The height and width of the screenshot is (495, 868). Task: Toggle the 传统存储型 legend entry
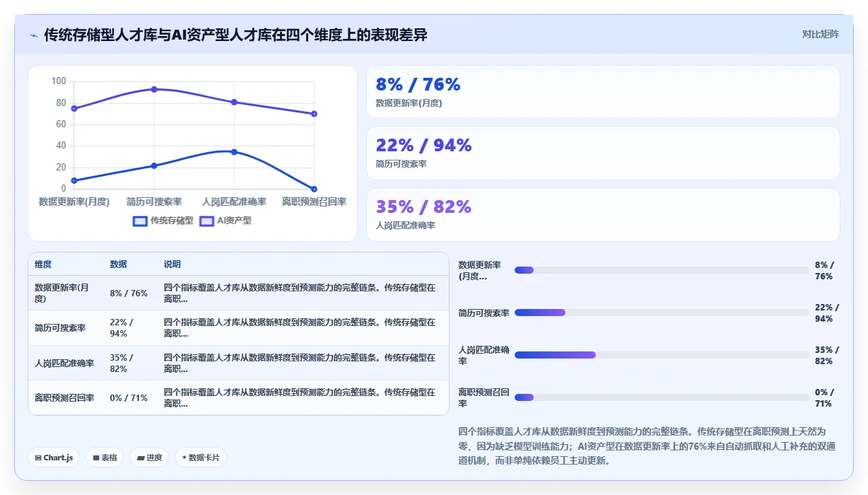point(163,221)
